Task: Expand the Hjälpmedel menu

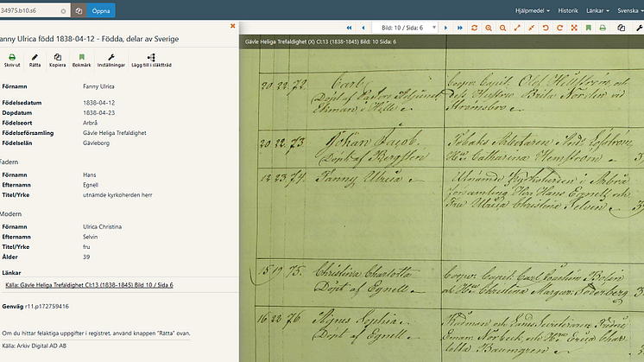Action: pos(533,10)
